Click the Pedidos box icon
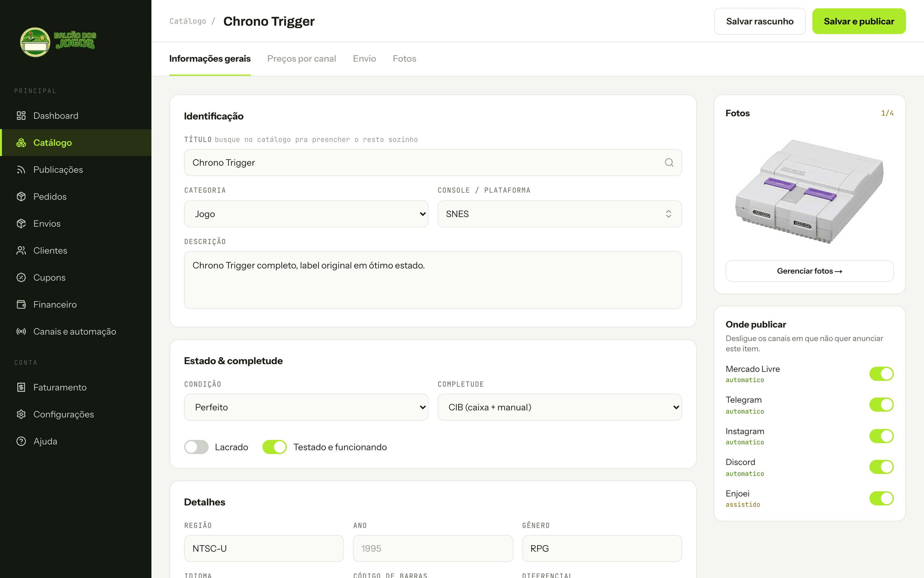The image size is (924, 578). pos(21,197)
